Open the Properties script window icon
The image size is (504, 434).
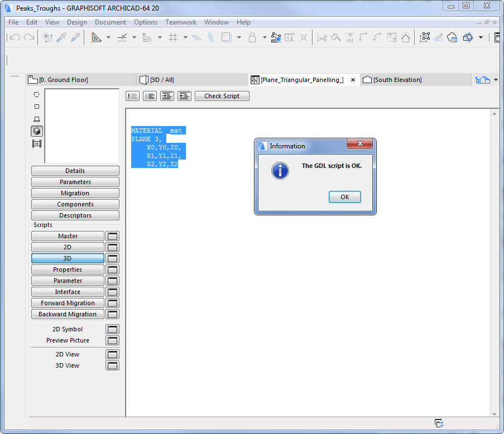pyautogui.click(x=113, y=269)
